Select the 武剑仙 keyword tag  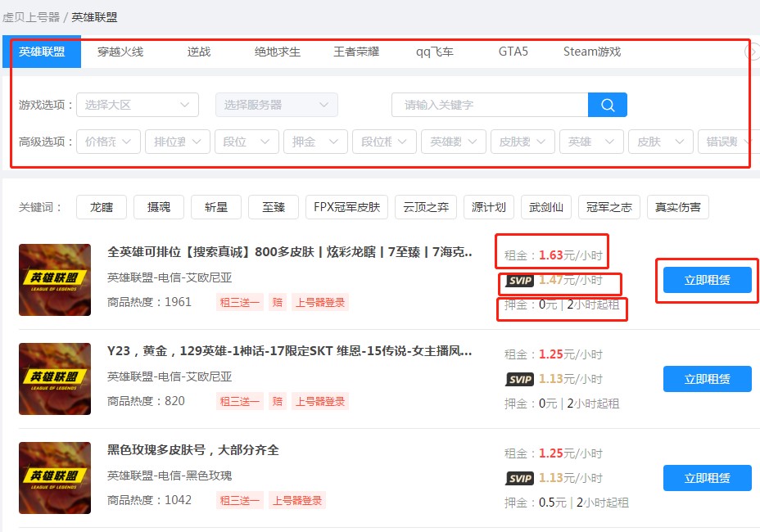click(545, 207)
